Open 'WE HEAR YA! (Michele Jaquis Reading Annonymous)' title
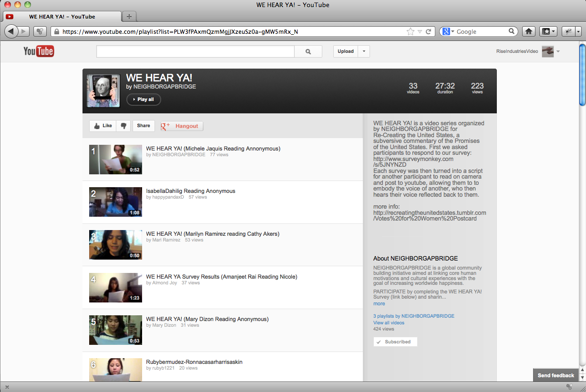This screenshot has width=586, height=392. tap(213, 149)
